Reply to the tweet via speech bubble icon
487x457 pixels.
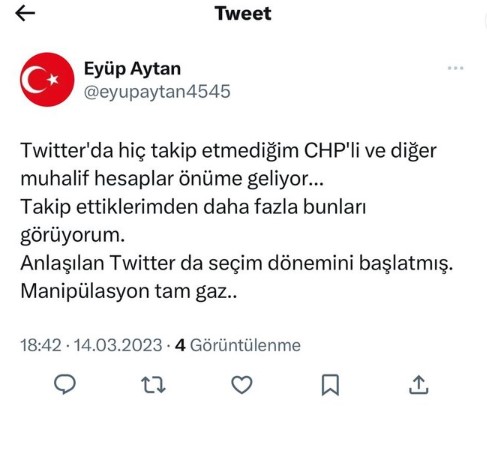coord(65,384)
